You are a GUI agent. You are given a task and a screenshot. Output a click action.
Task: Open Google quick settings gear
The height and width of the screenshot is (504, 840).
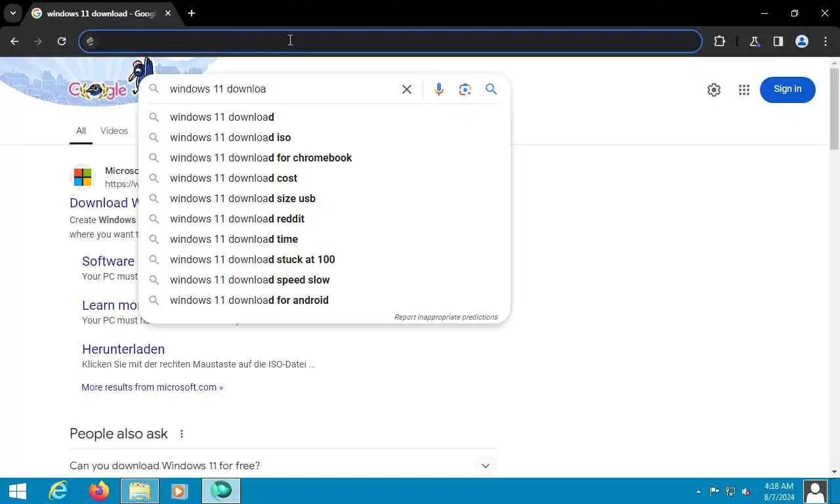pyautogui.click(x=714, y=90)
